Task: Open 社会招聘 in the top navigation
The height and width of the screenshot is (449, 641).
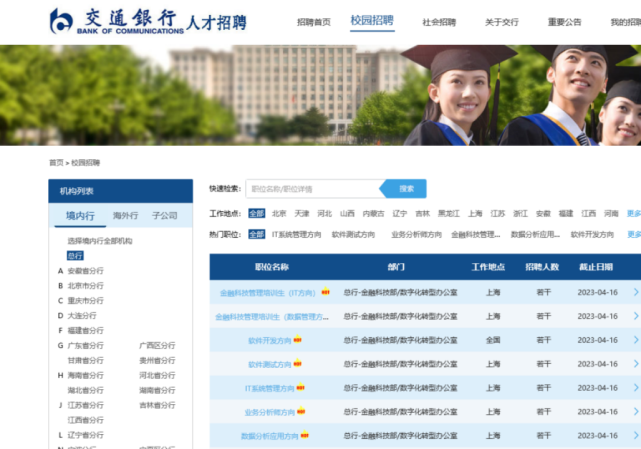Action: coord(439,22)
